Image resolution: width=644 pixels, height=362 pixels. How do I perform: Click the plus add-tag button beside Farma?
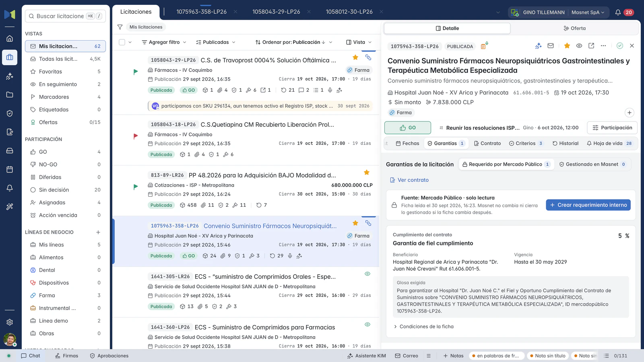pos(630,113)
